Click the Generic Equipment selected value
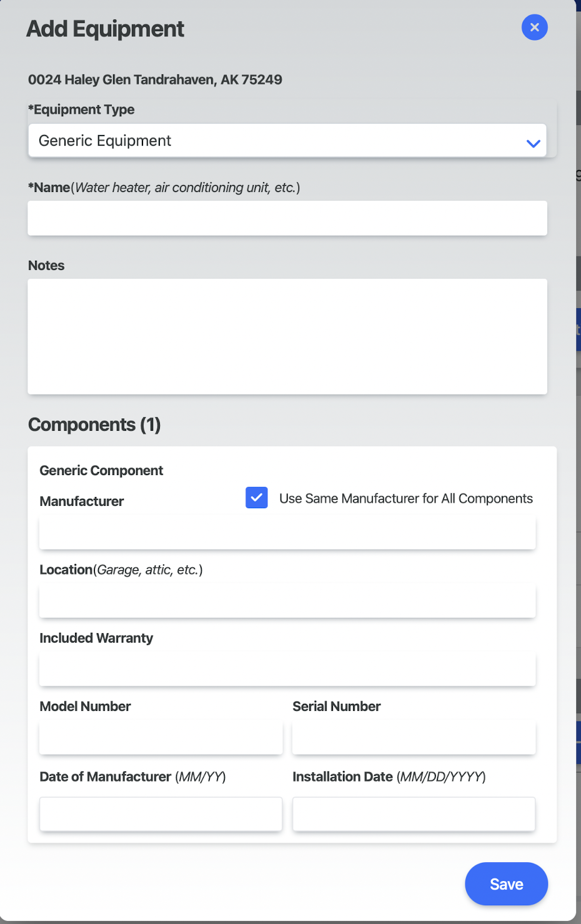The image size is (581, 924). (105, 141)
